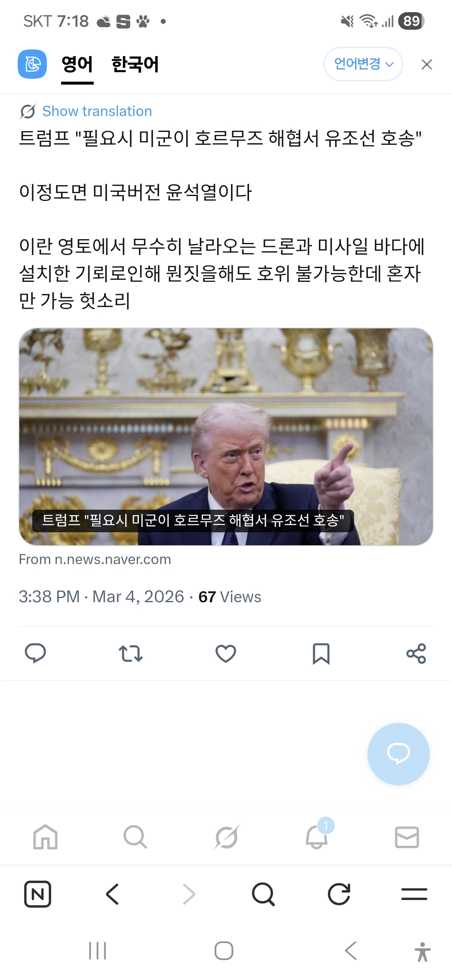The height and width of the screenshot is (980, 452).
Task: Open the Naver news article thumbnail
Action: [x=226, y=436]
